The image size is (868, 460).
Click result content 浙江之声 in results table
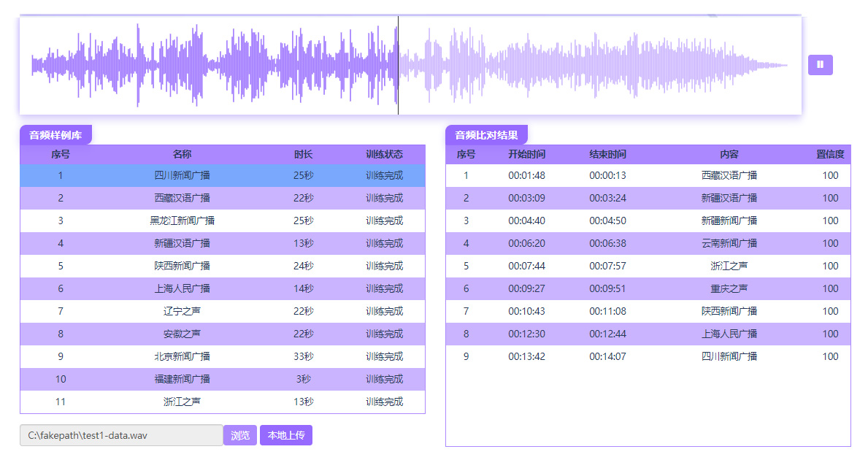[x=729, y=267]
